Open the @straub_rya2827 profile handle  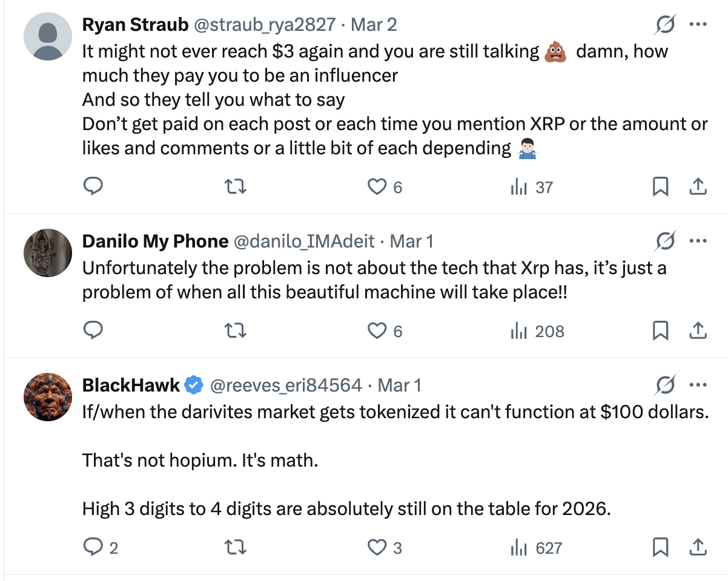tap(264, 24)
